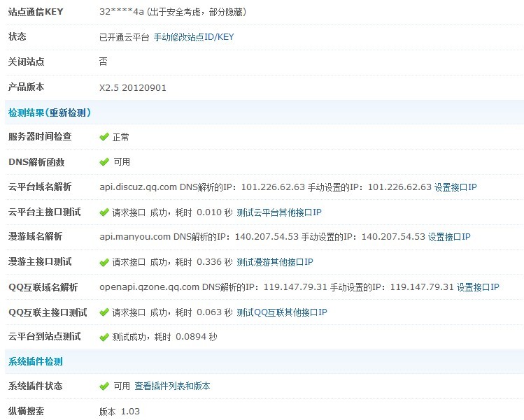The image size is (524, 420).
Task: Click the api.discuz.qq.com domain text
Action: 139,187
